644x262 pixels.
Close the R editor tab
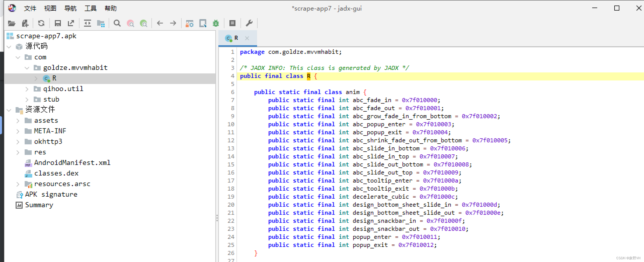247,38
